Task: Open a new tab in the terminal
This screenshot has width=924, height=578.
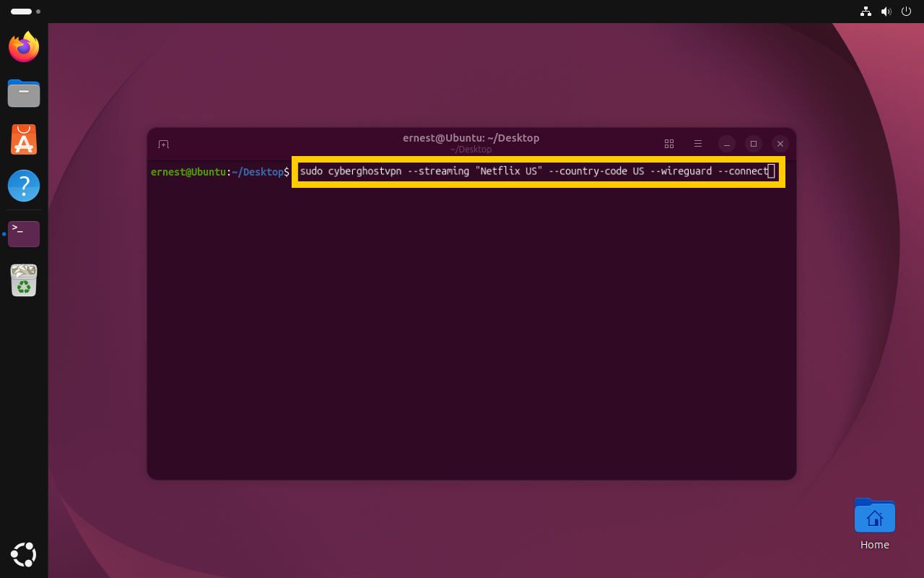Action: coord(163,144)
